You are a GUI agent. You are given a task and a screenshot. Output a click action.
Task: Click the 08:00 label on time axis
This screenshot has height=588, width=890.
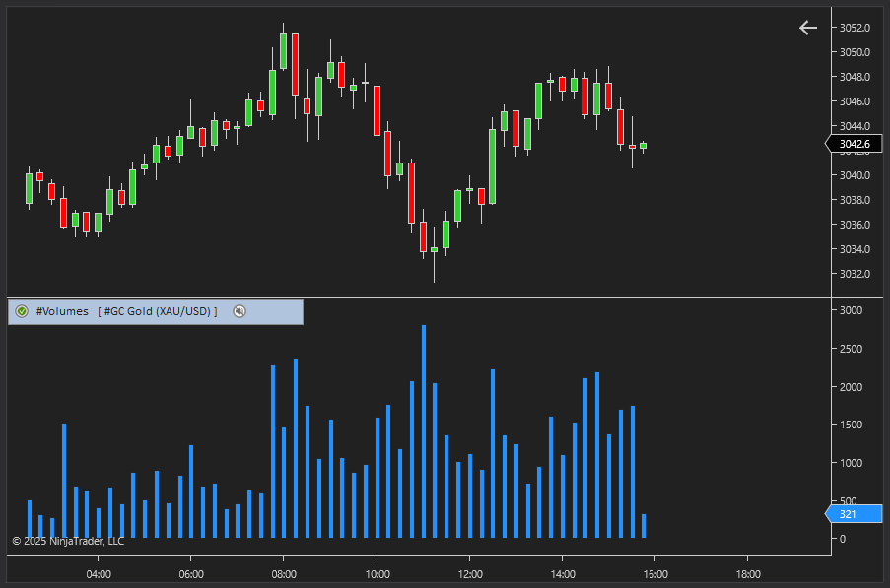[x=284, y=574]
